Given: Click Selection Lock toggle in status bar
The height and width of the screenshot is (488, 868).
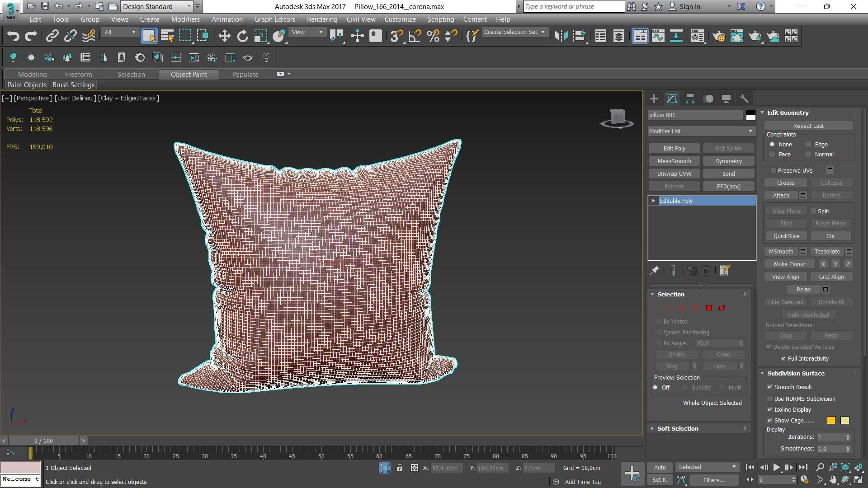Looking at the screenshot, I should click(400, 468).
